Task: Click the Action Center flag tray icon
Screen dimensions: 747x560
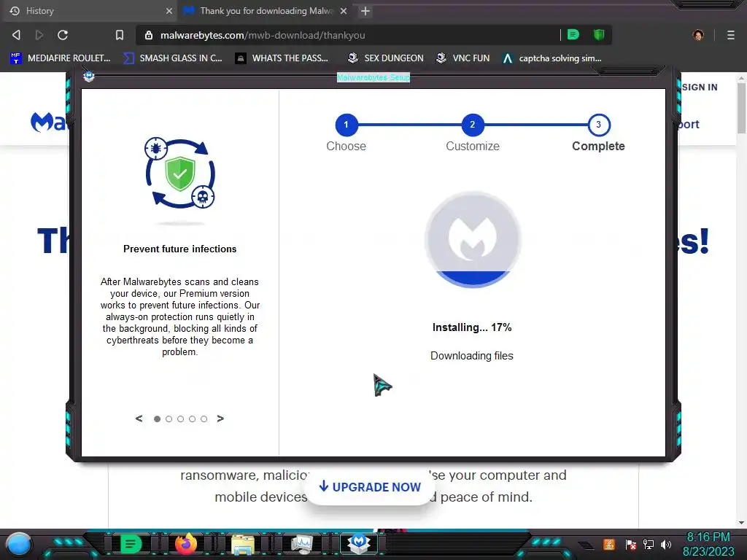Action: [x=631, y=544]
